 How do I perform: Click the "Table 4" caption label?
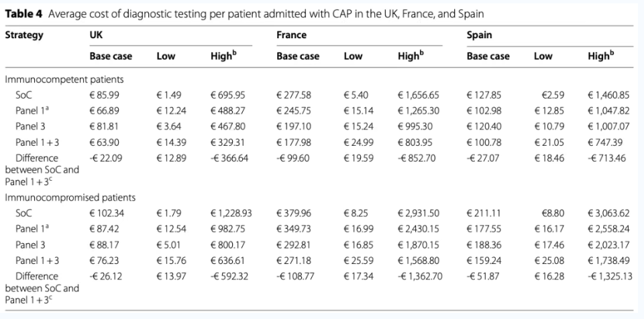tap(24, 13)
